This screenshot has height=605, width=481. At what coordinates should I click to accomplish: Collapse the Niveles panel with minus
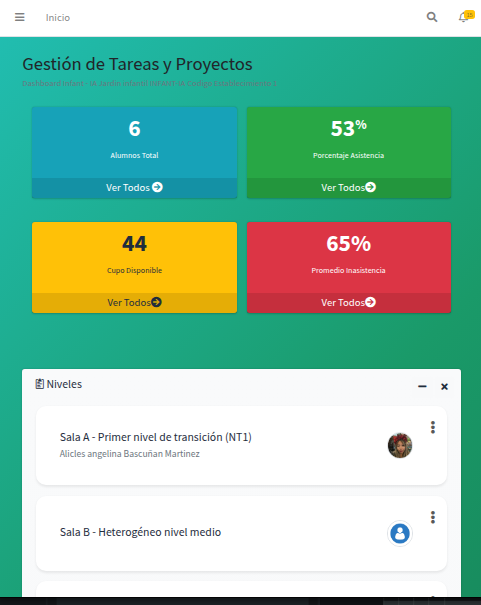[x=422, y=386]
